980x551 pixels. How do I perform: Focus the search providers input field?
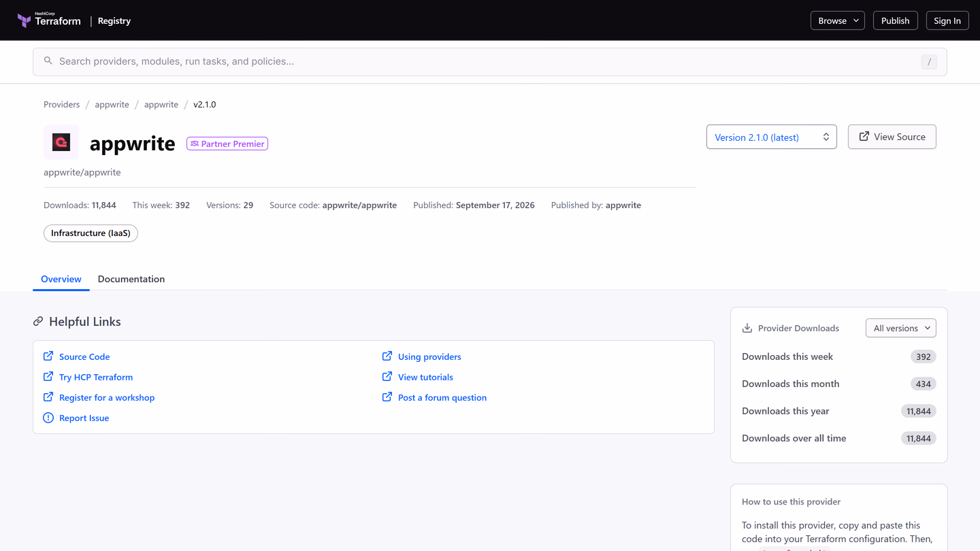[490, 62]
